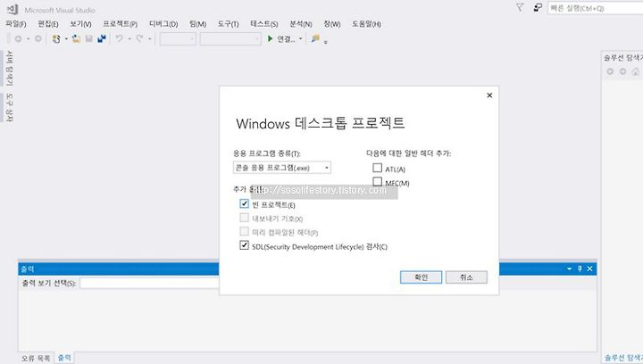Open the 분석(N) menu

pyautogui.click(x=301, y=24)
